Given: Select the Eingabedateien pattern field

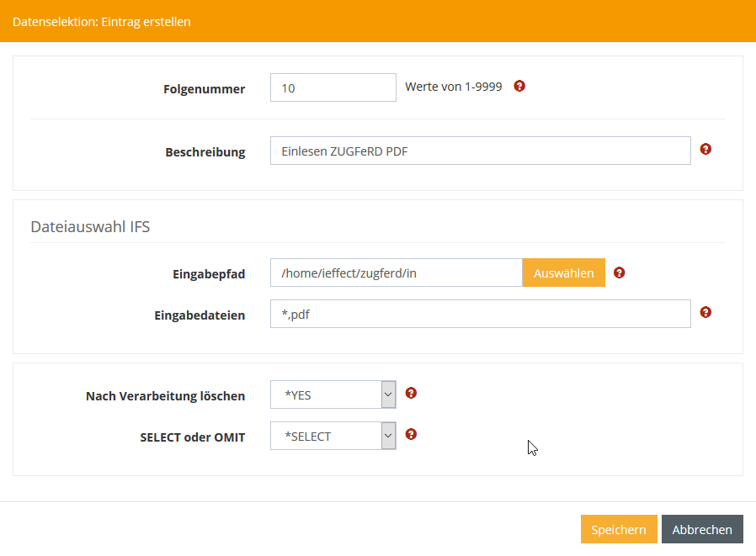Looking at the screenshot, I should click(480, 315).
